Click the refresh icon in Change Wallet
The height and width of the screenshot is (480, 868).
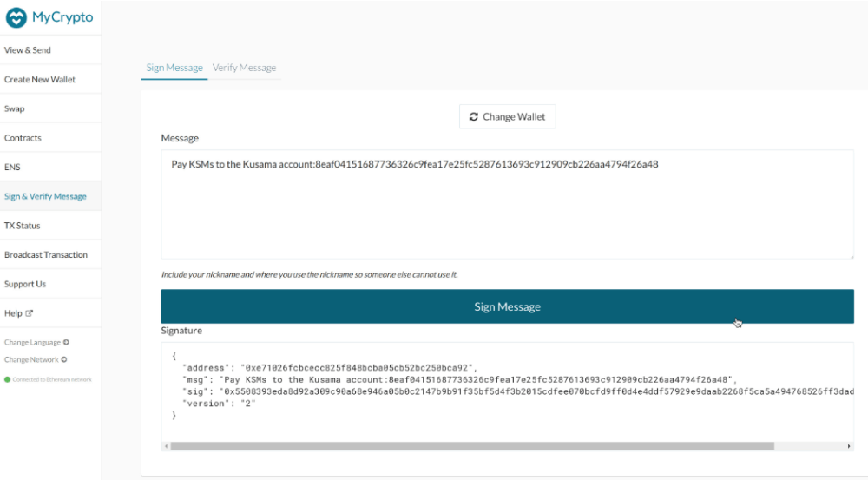point(473,117)
